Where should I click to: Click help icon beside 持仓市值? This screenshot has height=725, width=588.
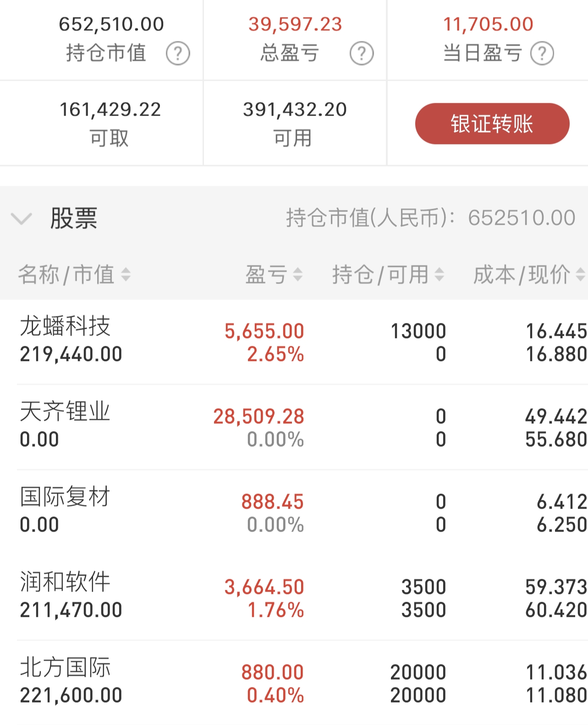[178, 53]
